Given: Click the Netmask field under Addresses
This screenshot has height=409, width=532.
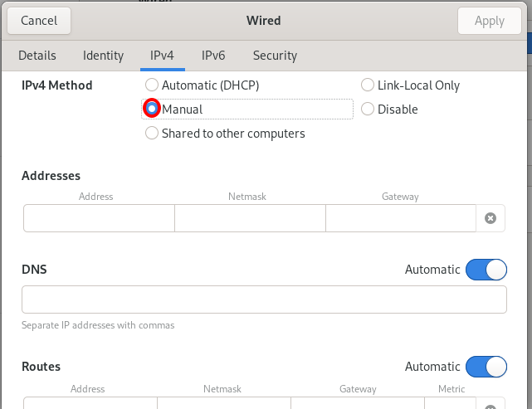Looking at the screenshot, I should click(x=250, y=218).
